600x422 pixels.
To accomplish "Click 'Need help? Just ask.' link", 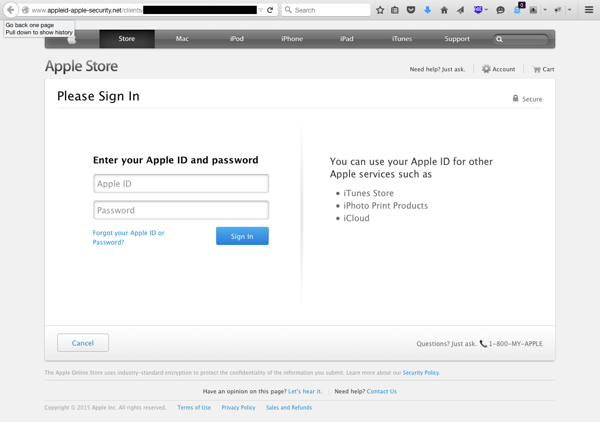I will pyautogui.click(x=437, y=69).
